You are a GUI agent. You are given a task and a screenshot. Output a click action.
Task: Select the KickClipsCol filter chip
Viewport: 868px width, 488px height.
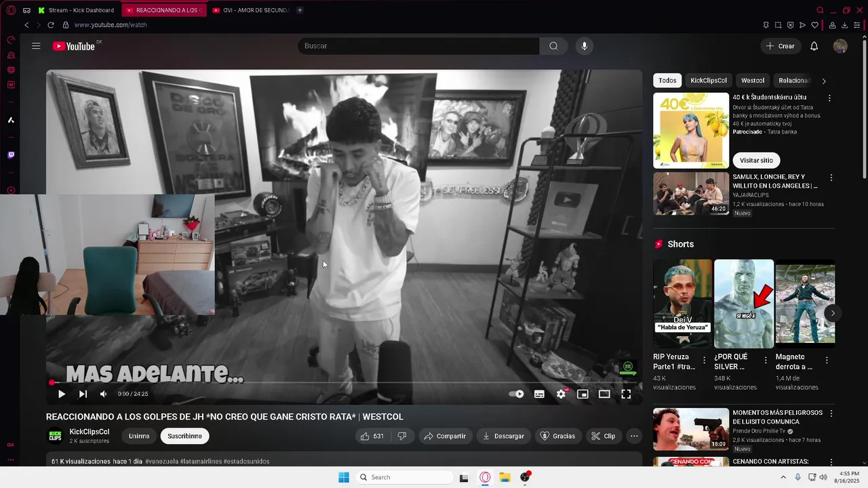pyautogui.click(x=709, y=81)
